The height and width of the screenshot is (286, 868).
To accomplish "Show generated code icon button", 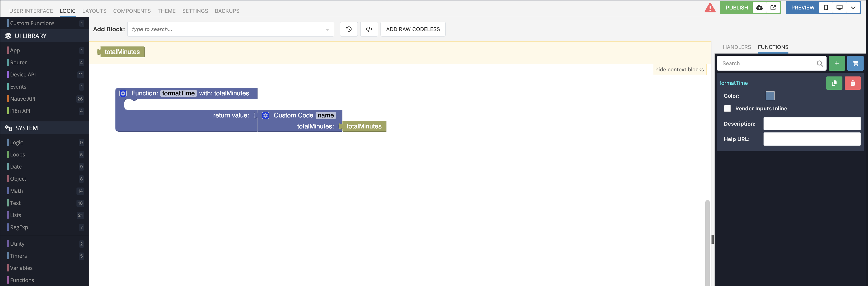I will click(369, 29).
